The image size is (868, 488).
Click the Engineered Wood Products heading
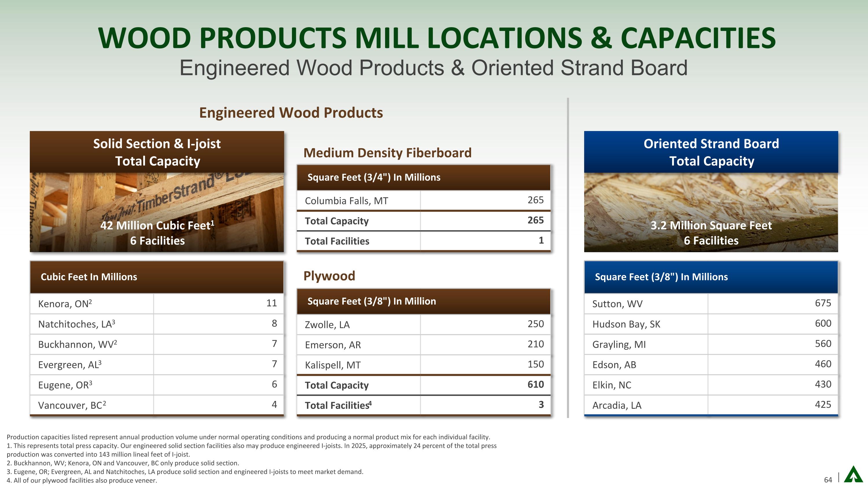point(291,113)
